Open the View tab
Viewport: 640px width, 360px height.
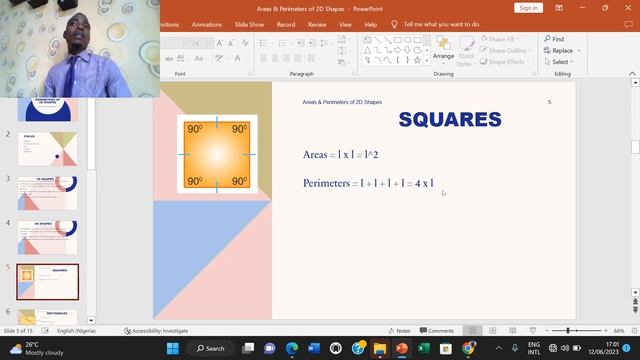tap(345, 24)
